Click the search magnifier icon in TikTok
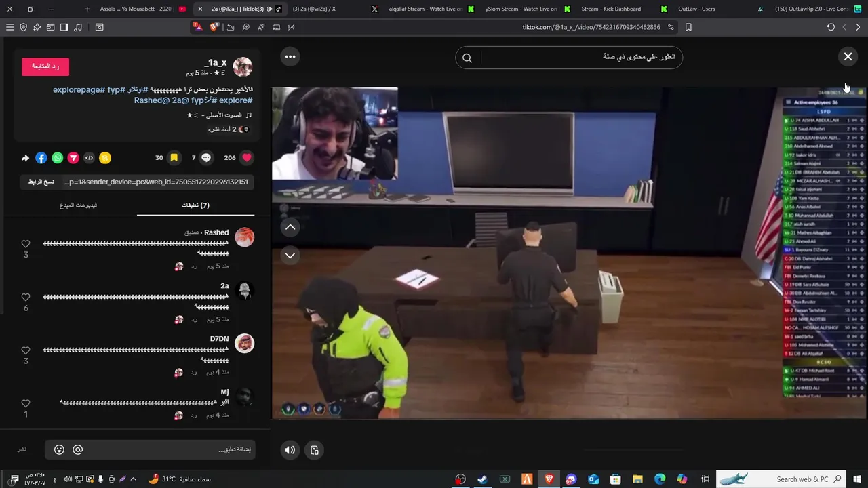868x488 pixels. (x=467, y=58)
